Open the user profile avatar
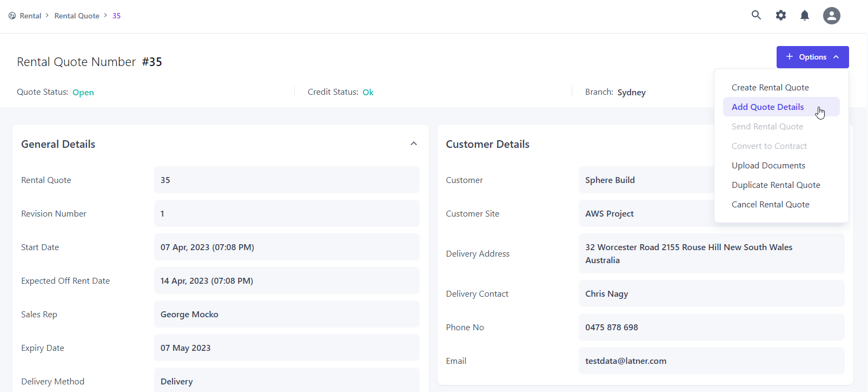868x392 pixels. click(x=831, y=16)
